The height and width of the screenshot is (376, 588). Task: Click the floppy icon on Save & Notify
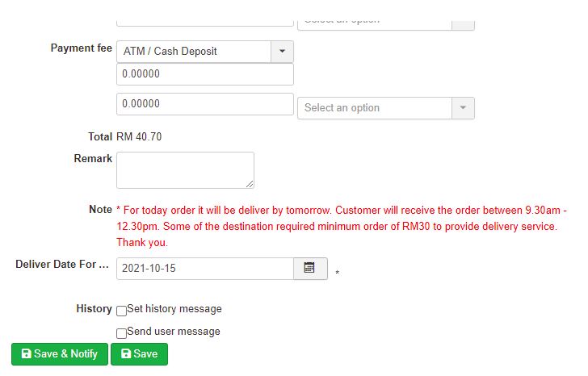tap(26, 354)
